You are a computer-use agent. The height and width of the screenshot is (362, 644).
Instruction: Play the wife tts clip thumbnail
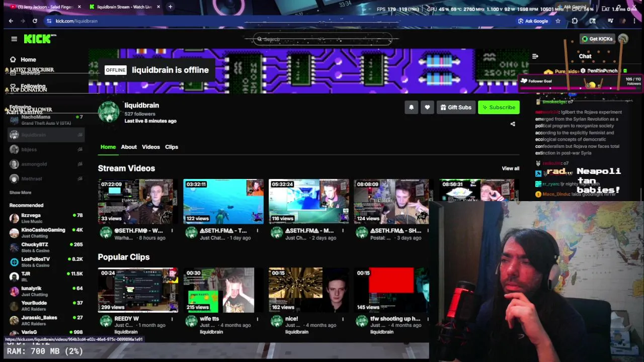[x=223, y=290]
